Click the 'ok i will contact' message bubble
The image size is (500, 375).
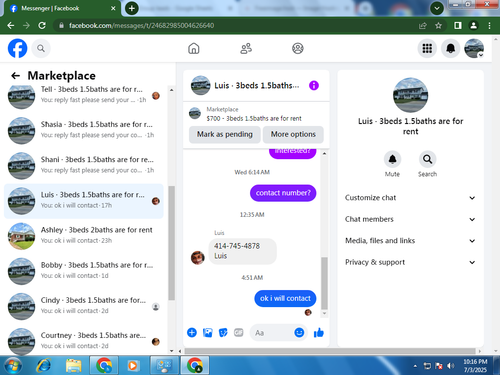tap(285, 299)
